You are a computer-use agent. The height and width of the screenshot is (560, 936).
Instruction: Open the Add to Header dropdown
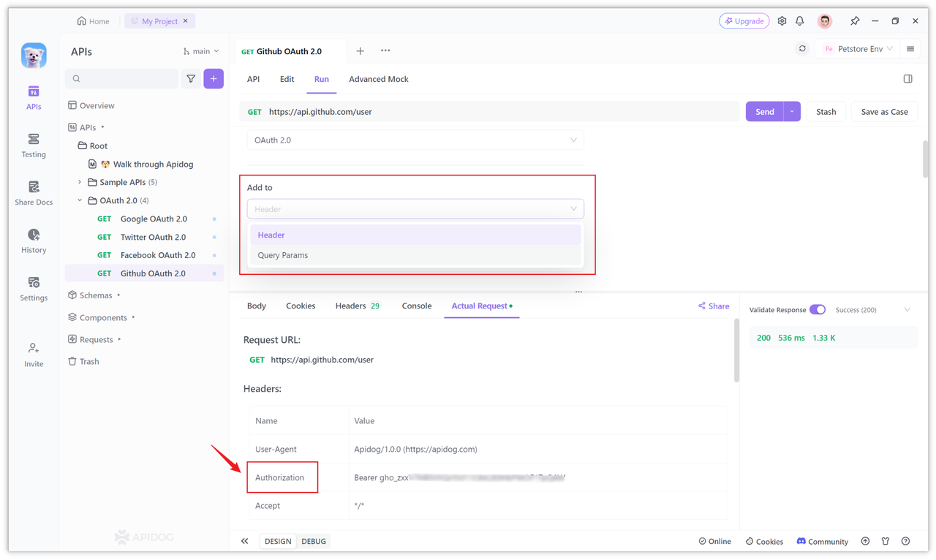click(415, 209)
